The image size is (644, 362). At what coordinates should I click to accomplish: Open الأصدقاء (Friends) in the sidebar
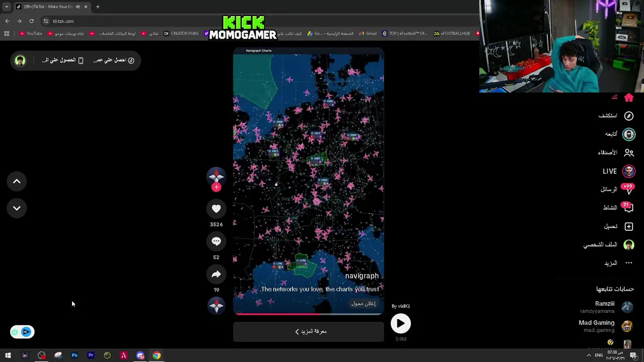pyautogui.click(x=616, y=152)
